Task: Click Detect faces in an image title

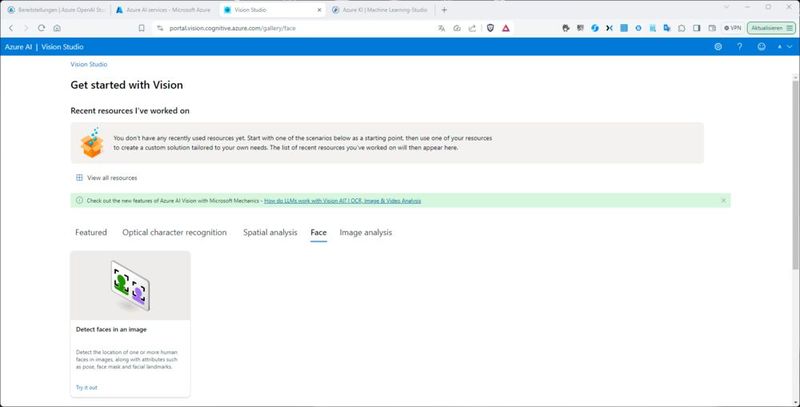Action: click(111, 329)
